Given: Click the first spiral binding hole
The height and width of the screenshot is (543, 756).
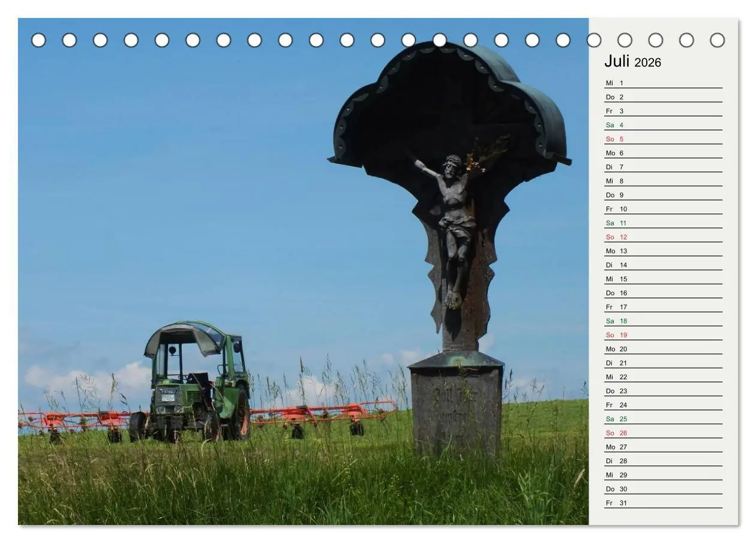Looking at the screenshot, I should pos(38,40).
